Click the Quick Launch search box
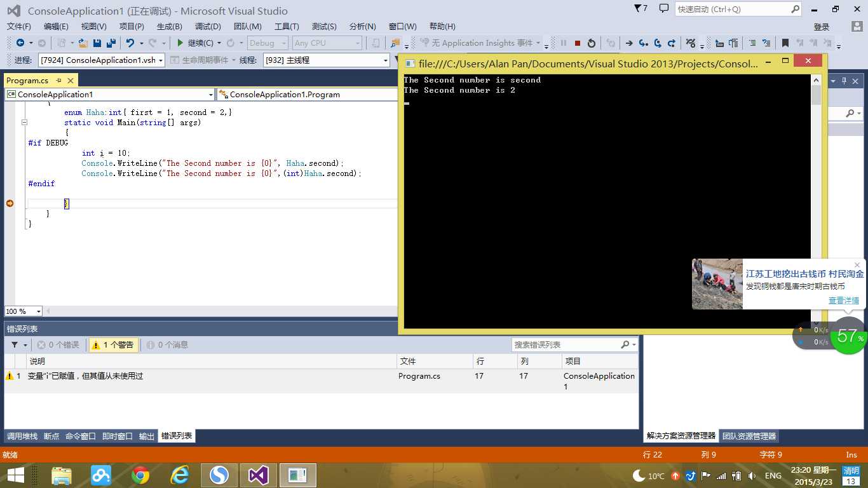 point(738,10)
